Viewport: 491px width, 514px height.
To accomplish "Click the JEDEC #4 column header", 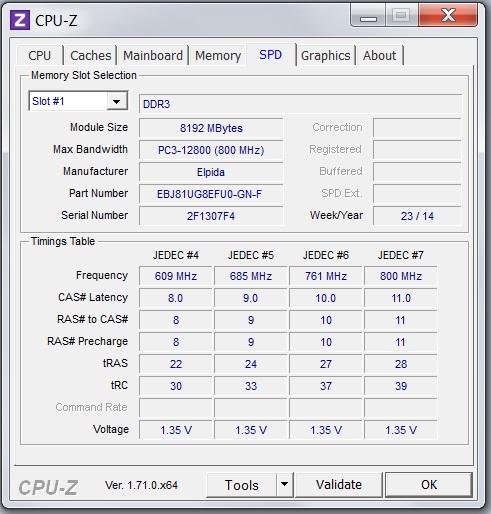I will pyautogui.click(x=176, y=255).
